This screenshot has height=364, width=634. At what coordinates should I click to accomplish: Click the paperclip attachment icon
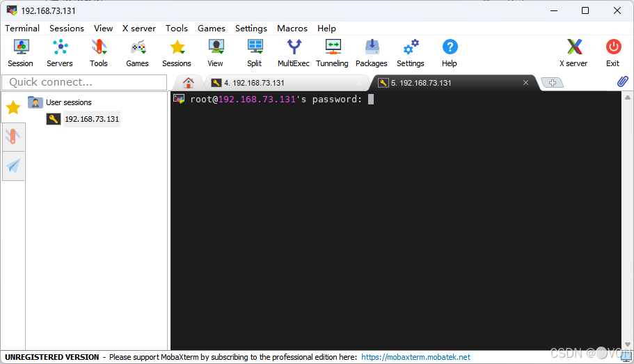[623, 81]
